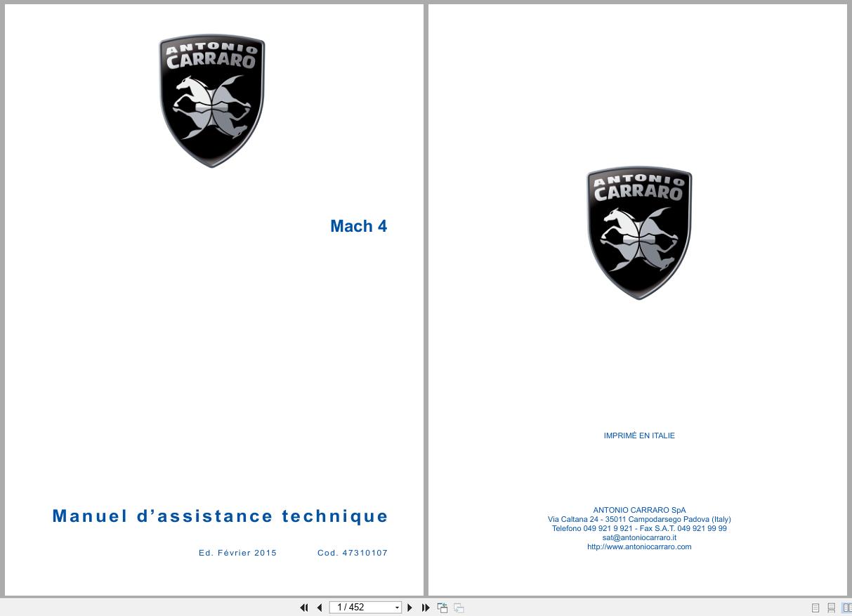
Task: Click the Telefono 049 921 9 921 line
Action: click(x=639, y=528)
